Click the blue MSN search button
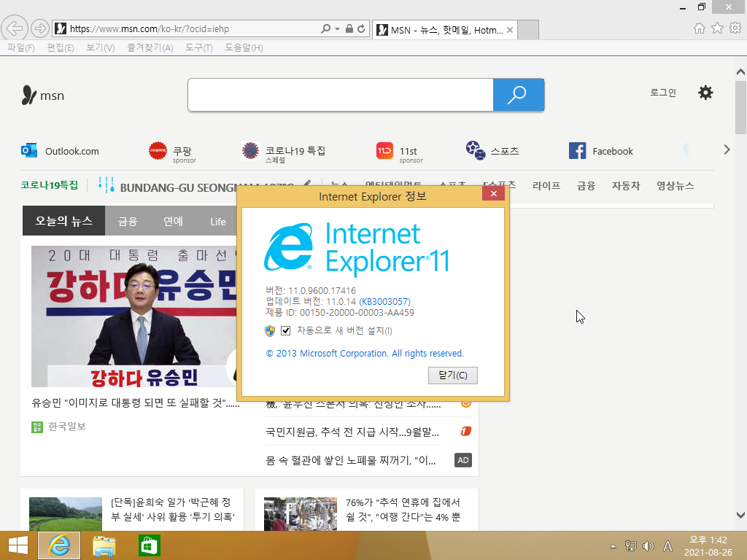747x560 pixels. pos(519,95)
